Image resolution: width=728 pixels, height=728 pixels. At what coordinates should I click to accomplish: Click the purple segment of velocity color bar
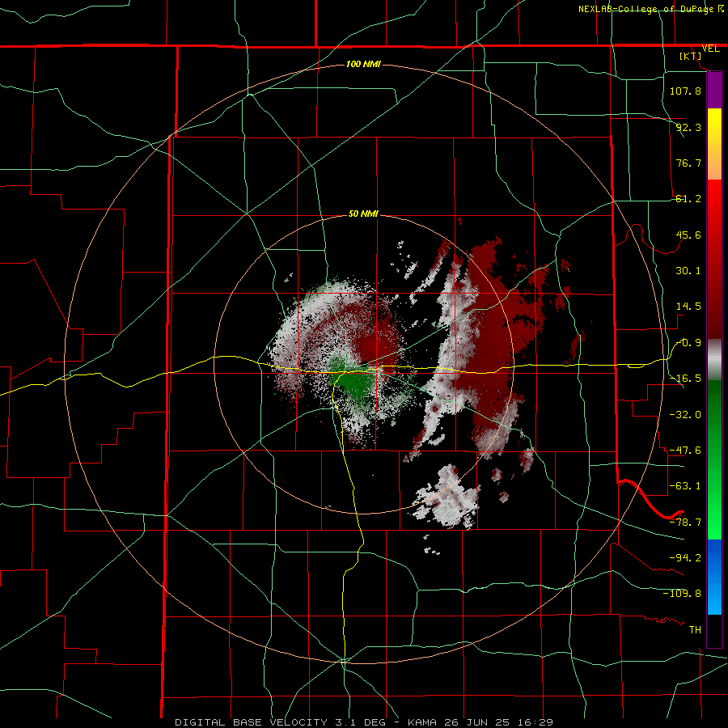[714, 90]
